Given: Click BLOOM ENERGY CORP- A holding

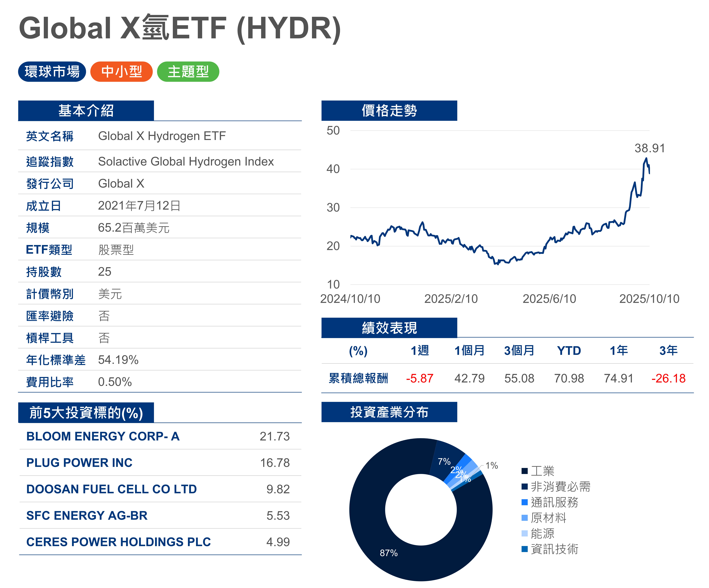Looking at the screenshot, I should [103, 436].
